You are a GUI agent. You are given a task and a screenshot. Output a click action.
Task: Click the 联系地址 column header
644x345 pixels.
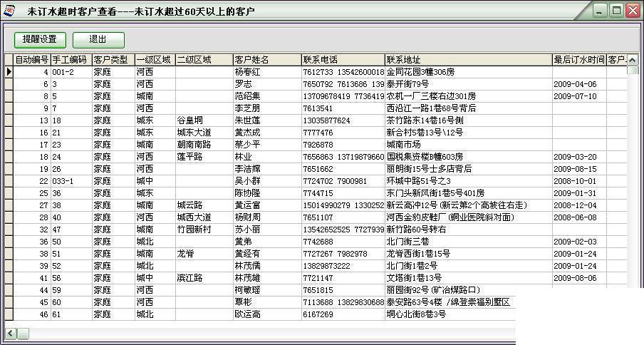pyautogui.click(x=468, y=60)
